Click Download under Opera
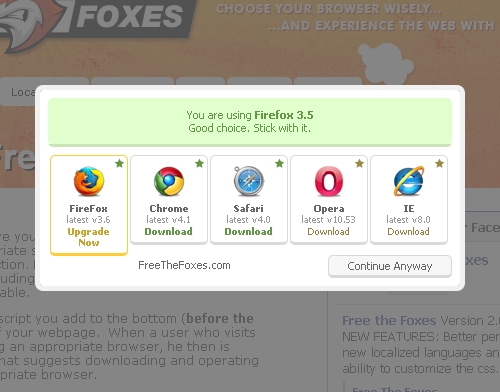500x392 pixels. click(x=329, y=231)
